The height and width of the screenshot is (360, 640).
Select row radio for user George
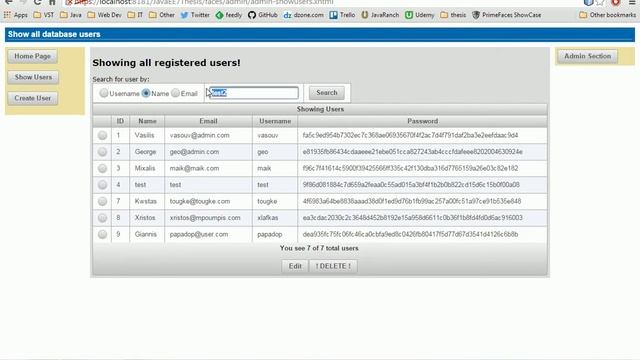[102, 152]
